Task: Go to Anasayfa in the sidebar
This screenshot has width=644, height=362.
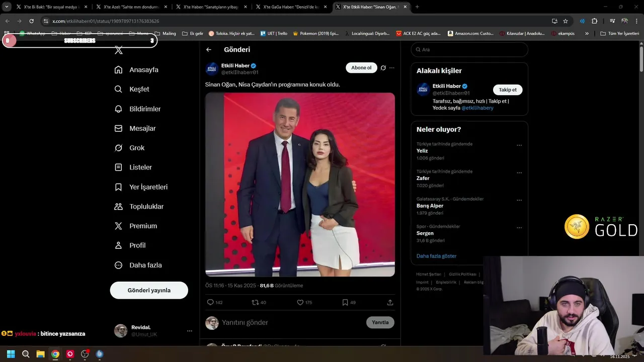Action: coord(136,70)
